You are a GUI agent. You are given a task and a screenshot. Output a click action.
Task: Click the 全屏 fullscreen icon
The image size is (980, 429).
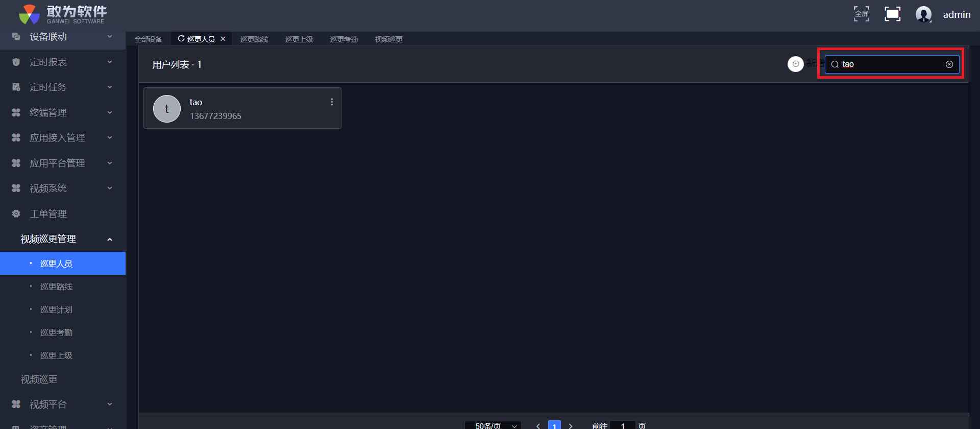(862, 14)
